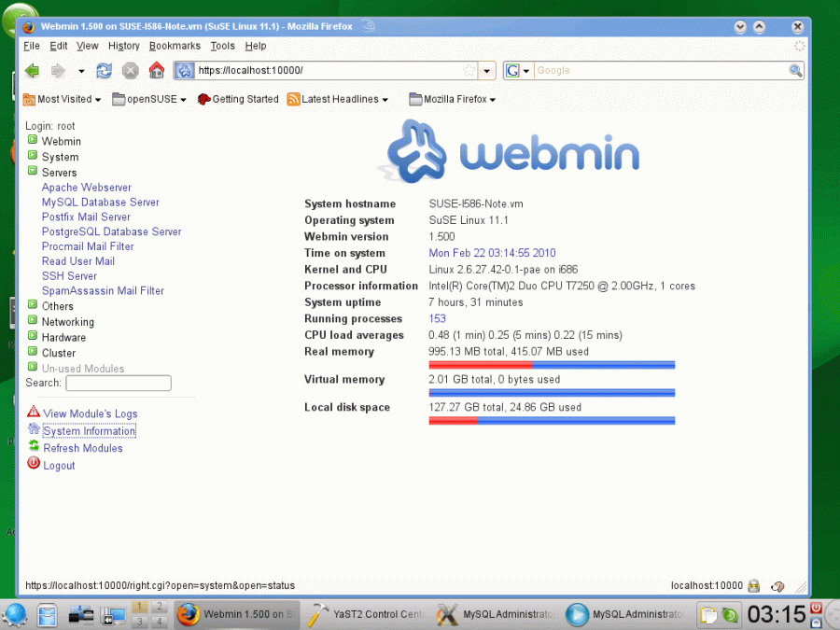The height and width of the screenshot is (630, 840).
Task: Open the search engine selector dropdown
Action: point(526,71)
